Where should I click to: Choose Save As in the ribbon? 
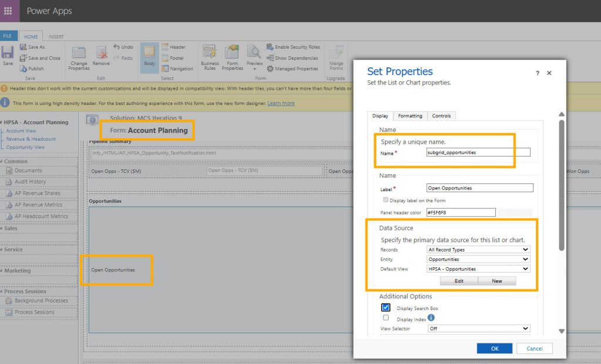(33, 47)
